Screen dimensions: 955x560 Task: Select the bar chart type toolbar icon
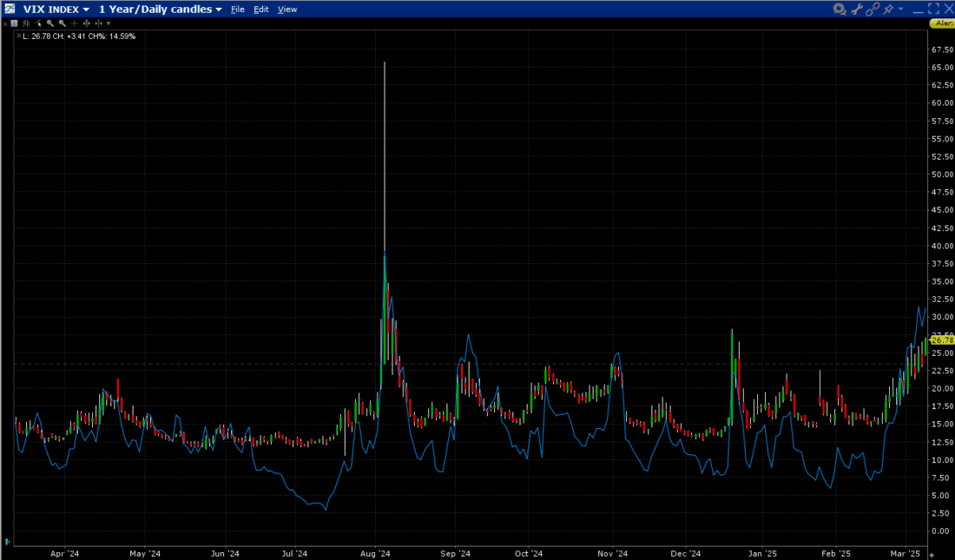point(26,23)
